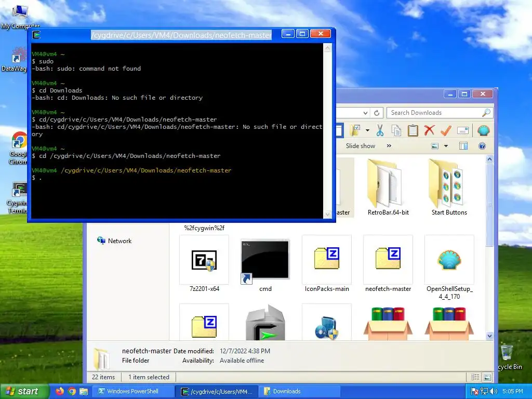The image size is (532, 399).
Task: Click the Downloads window scroll up arrow
Action: point(489,159)
